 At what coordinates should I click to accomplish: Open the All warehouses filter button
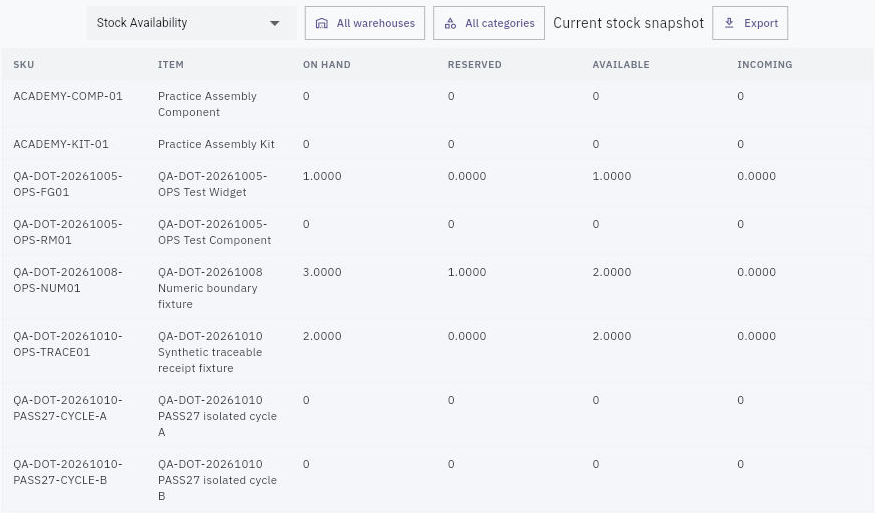coord(365,23)
